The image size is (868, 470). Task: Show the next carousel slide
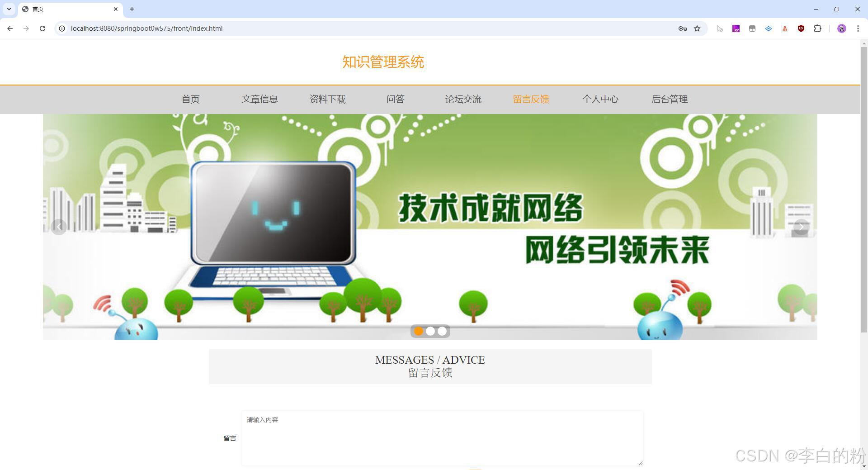pos(801,227)
